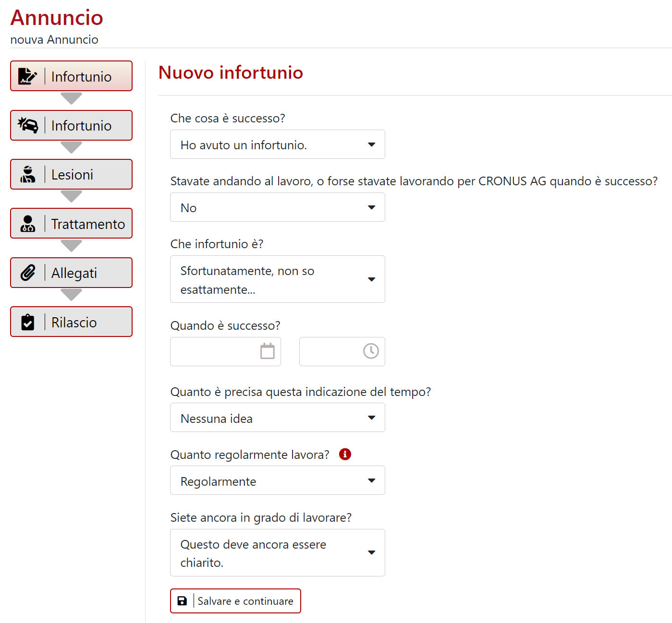Show info tooltip for work regularity
This screenshot has height=623, width=672.
click(345, 454)
